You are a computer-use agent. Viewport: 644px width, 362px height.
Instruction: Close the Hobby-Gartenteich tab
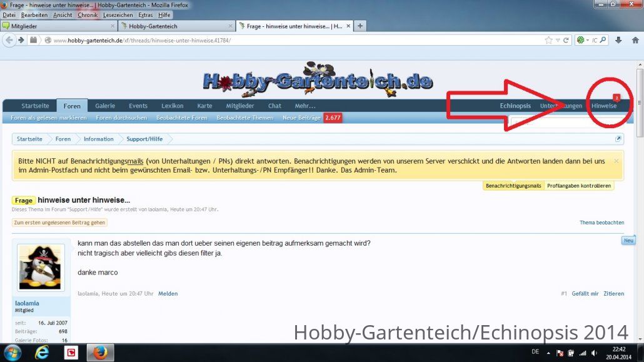(231, 26)
